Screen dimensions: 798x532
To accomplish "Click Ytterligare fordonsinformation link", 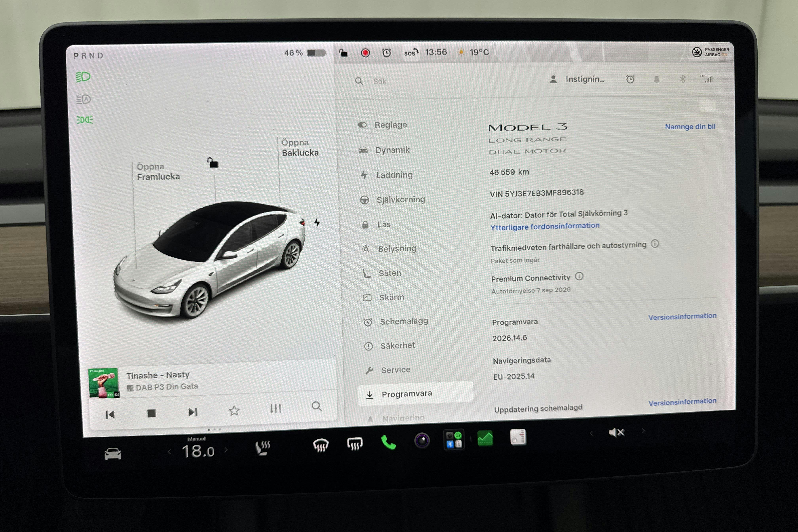I will (545, 226).
